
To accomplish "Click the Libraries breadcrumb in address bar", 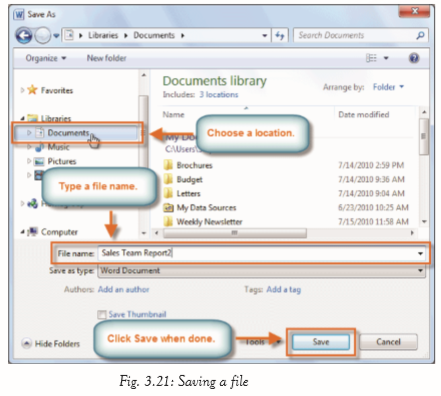I will [103, 35].
